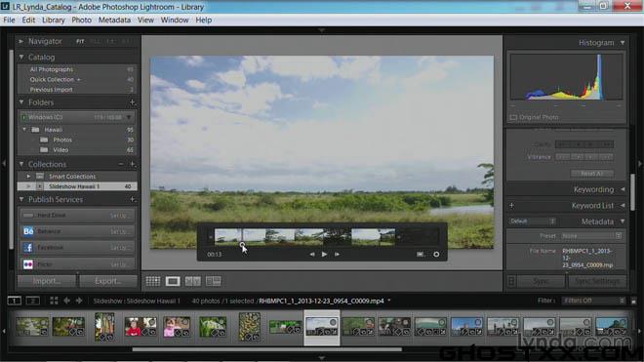Click the Export button
The height and width of the screenshot is (362, 644).
(x=108, y=281)
